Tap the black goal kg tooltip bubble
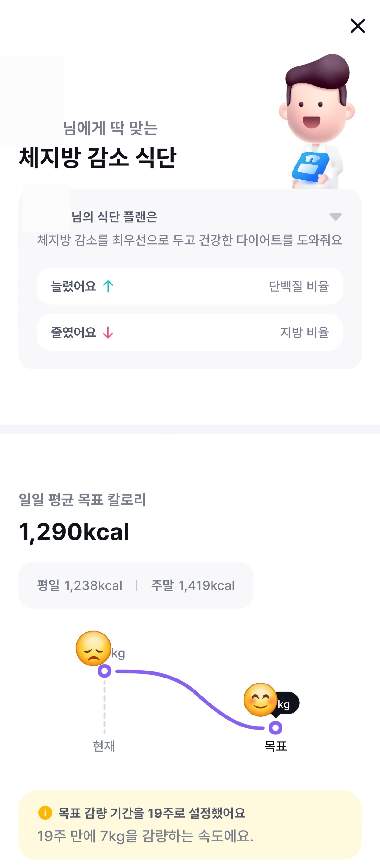Viewport: 380px width, 868px height. (x=287, y=703)
